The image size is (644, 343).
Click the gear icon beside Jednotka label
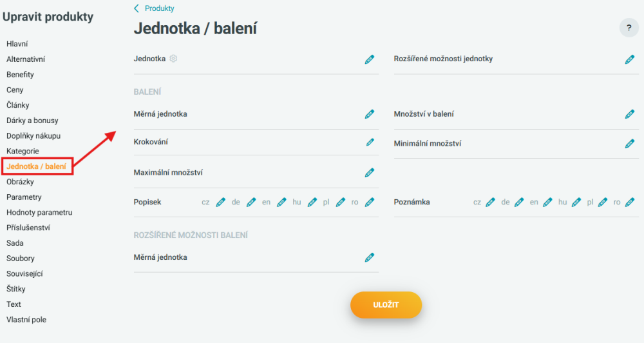point(173,59)
